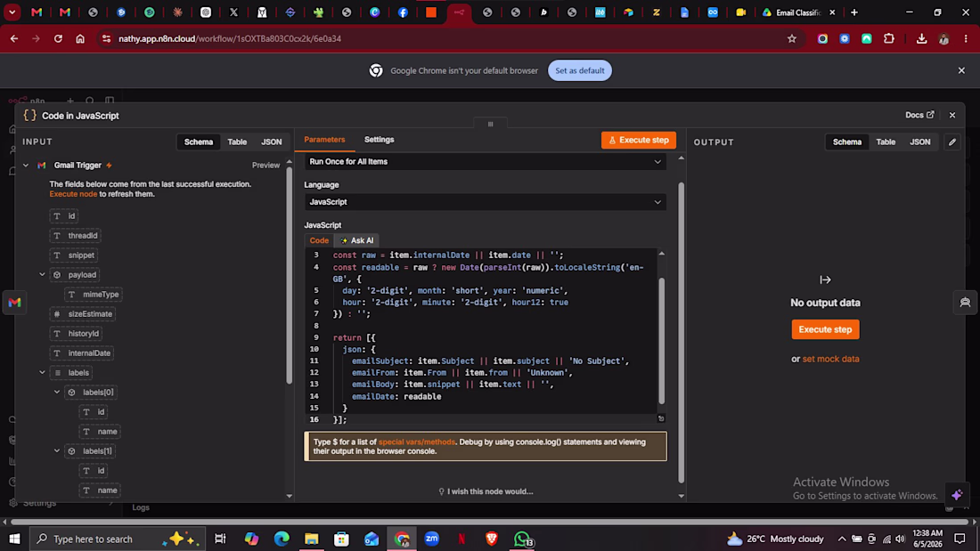Click the code editor vertical scrollbar

click(x=661, y=340)
